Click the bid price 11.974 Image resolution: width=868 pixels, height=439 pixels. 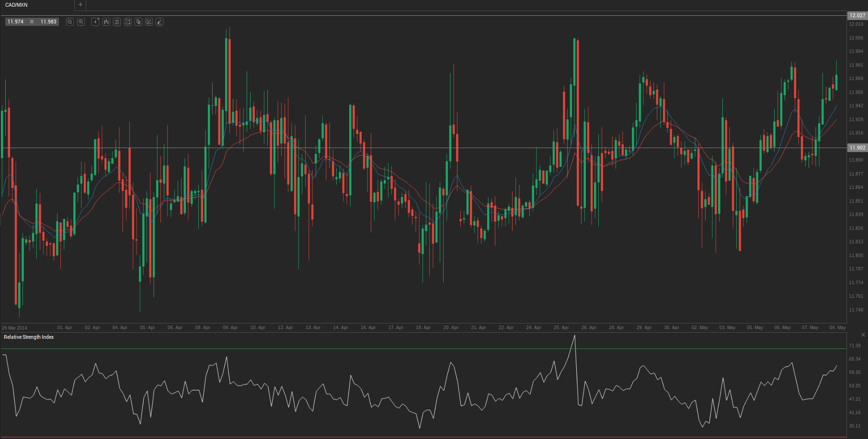pos(15,22)
